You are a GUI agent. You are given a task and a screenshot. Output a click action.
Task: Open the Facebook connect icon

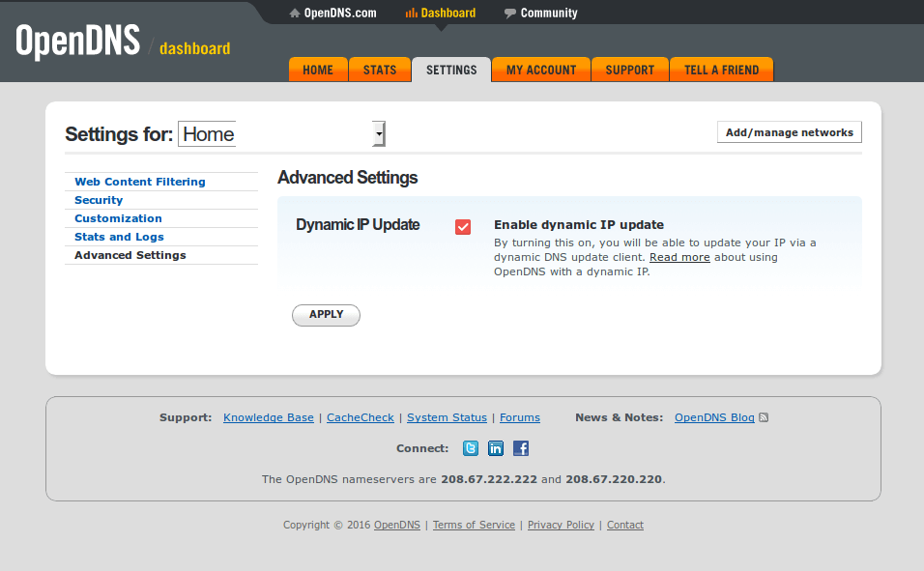coord(521,448)
